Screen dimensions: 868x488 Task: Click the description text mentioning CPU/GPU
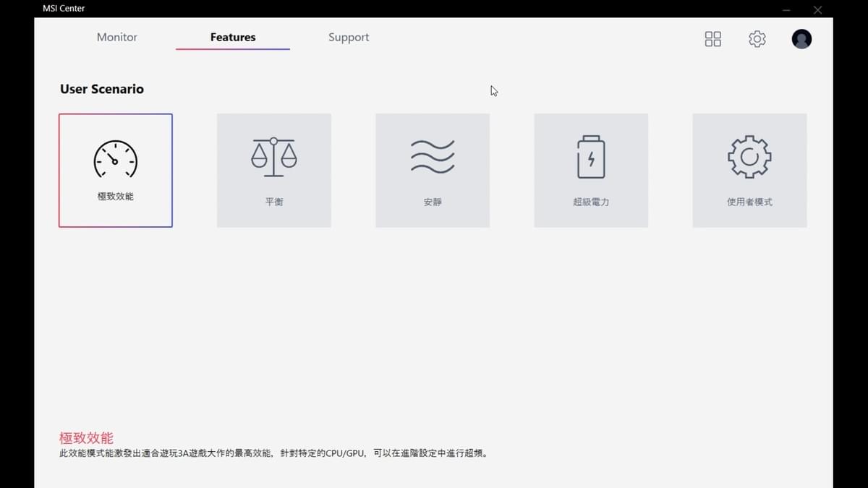pyautogui.click(x=273, y=454)
